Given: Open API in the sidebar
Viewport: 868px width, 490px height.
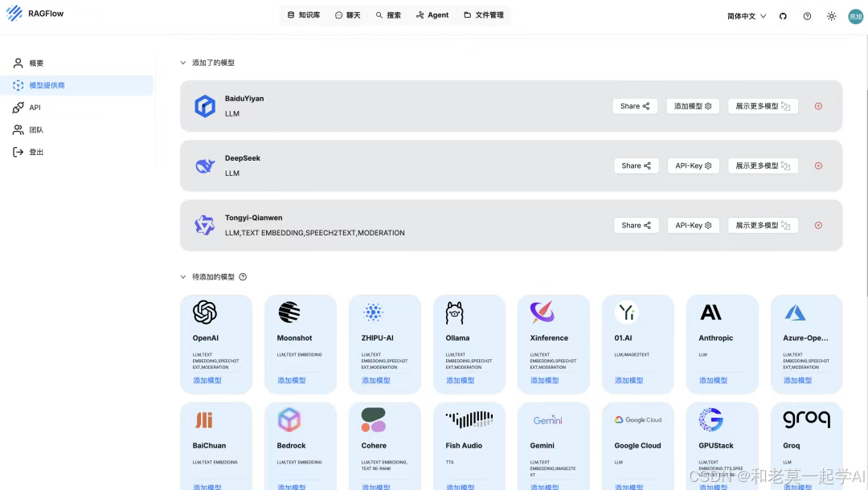Looking at the screenshot, I should (x=77, y=108).
